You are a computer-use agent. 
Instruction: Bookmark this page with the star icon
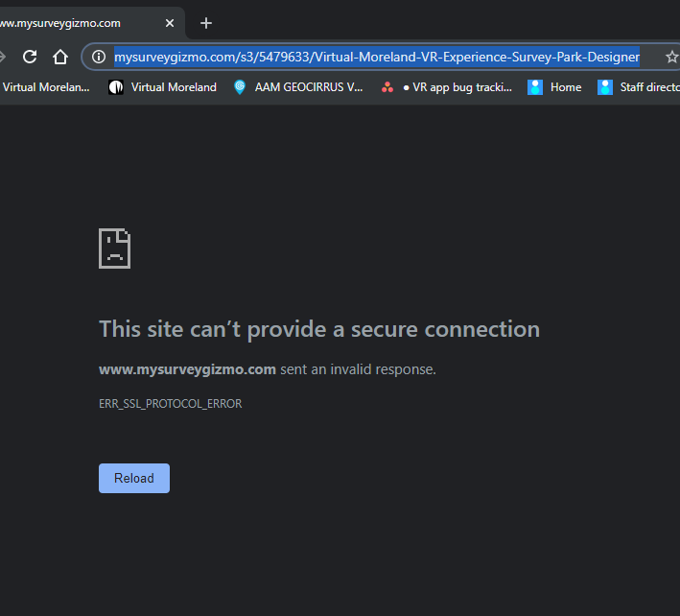(x=671, y=57)
